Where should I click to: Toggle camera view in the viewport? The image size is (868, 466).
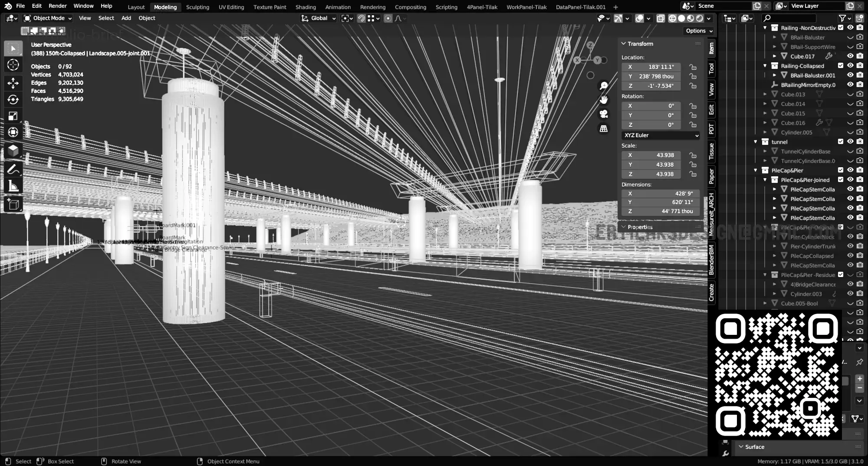click(x=604, y=114)
